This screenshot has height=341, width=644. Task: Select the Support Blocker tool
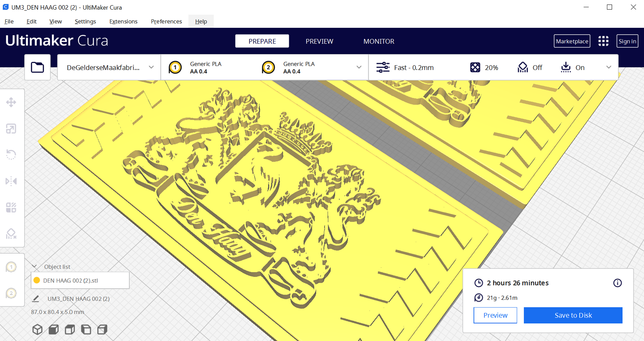click(11, 234)
